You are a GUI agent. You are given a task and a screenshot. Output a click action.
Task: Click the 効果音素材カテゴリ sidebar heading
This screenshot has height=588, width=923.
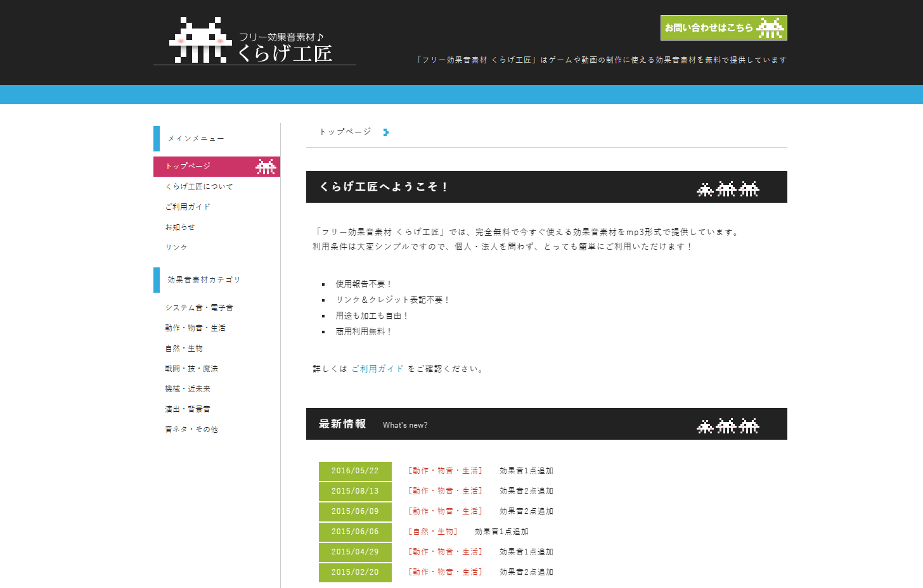point(204,280)
